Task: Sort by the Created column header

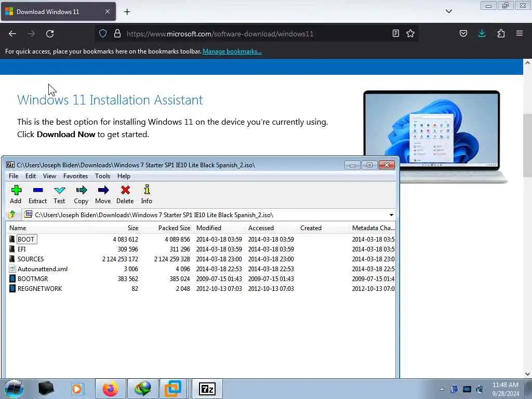Action: pos(323,228)
